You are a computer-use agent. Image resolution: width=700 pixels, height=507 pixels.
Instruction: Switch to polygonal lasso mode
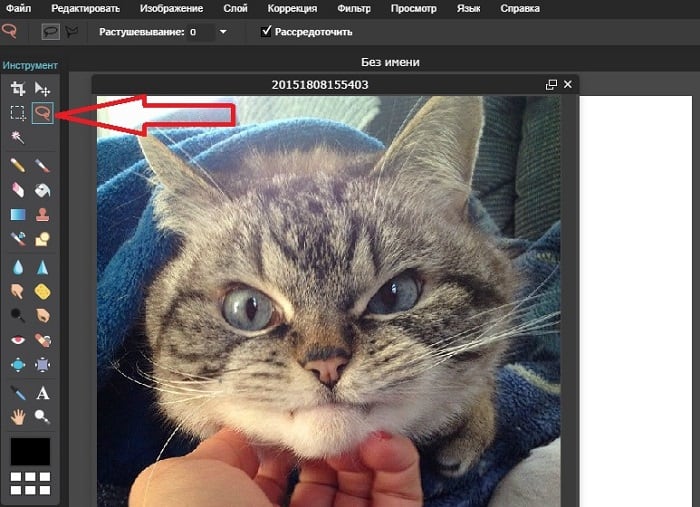point(71,32)
